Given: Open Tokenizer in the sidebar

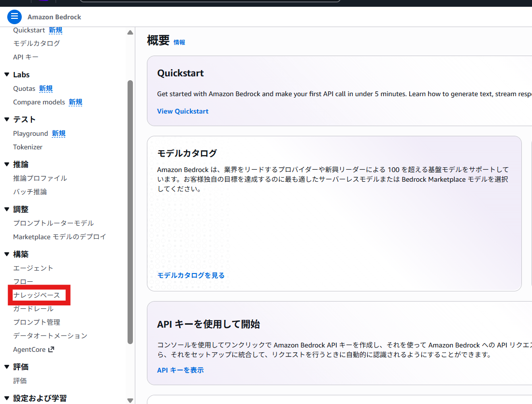Looking at the screenshot, I should click(x=28, y=147).
